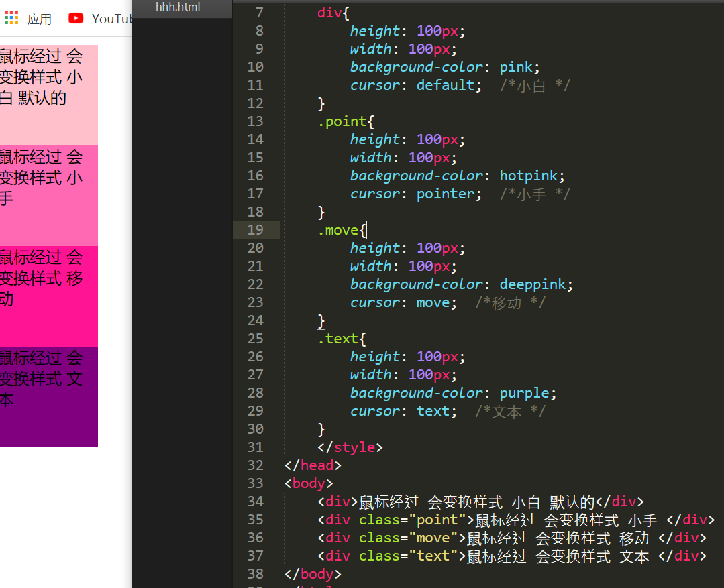
Task: Click 'pointer' cursor value on line 17
Action: click(446, 194)
